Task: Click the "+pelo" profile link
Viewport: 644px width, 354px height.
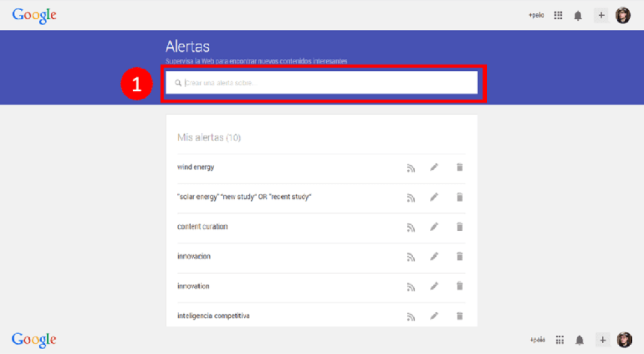Action: [x=536, y=15]
